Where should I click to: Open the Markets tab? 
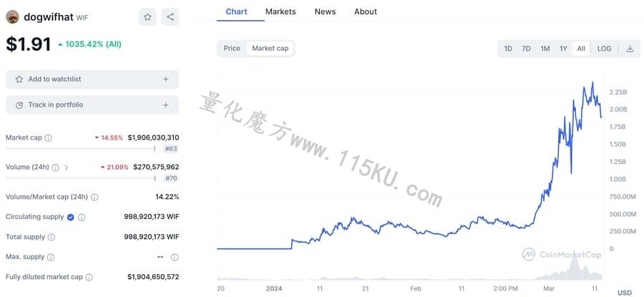[280, 11]
